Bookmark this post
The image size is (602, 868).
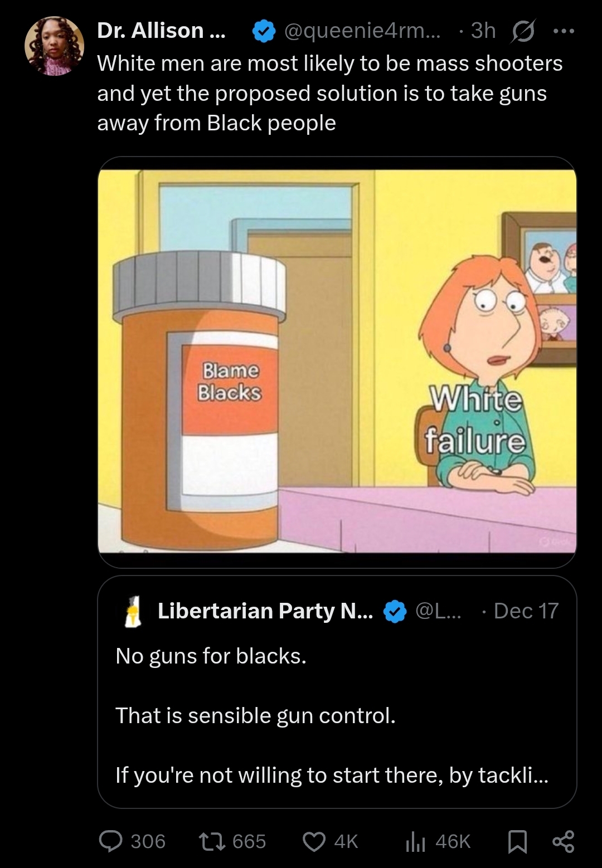517,841
